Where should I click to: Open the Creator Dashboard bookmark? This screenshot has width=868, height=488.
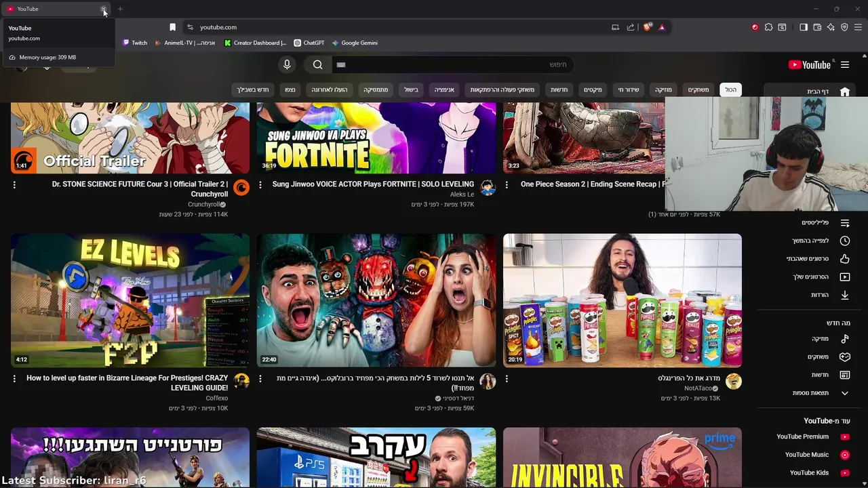tap(256, 43)
